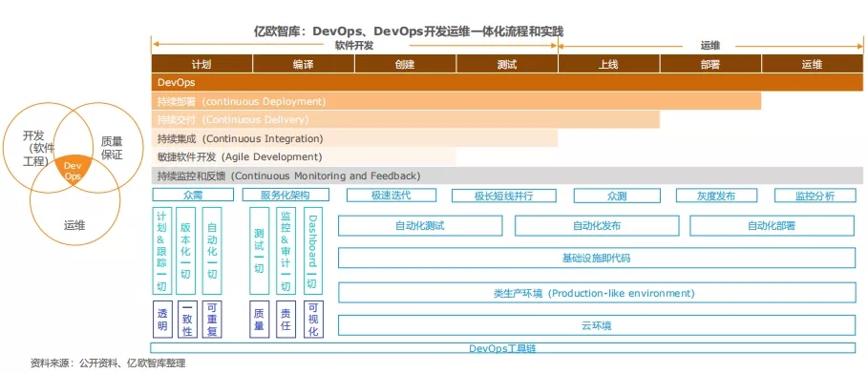The height and width of the screenshot is (373, 868).
Task: Click the diagram title 亿欧智库 DevOps
Action: pos(409,31)
